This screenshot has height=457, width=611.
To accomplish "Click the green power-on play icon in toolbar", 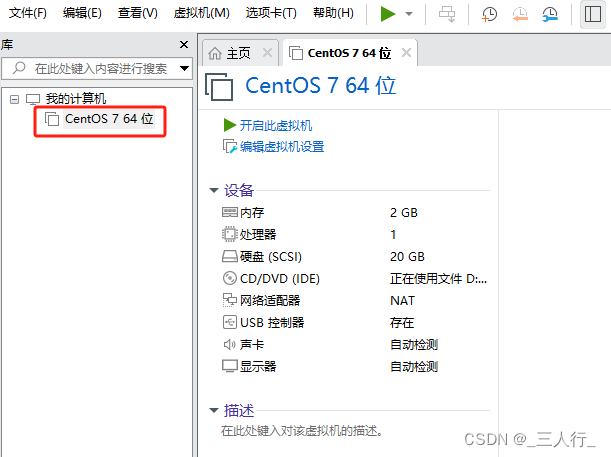I will 388,14.
